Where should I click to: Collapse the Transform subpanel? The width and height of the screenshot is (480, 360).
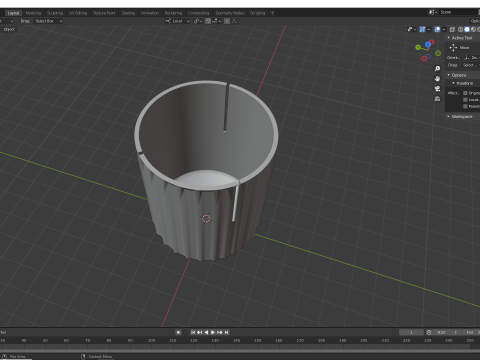464,83
